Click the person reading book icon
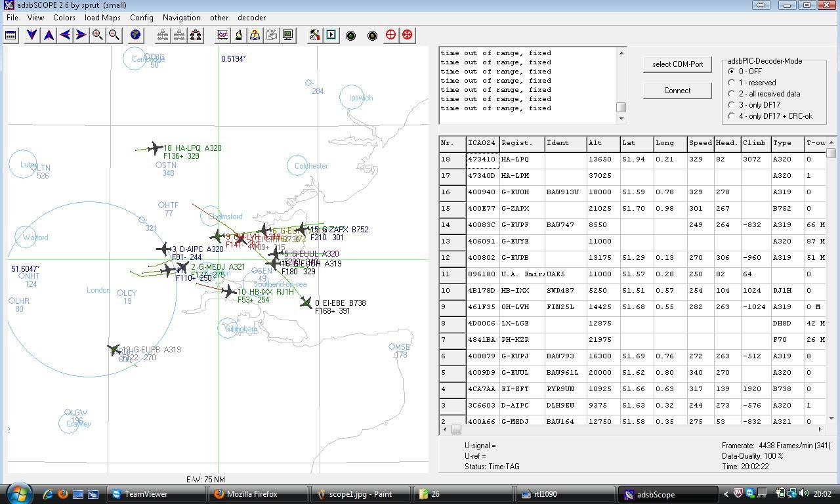This screenshot has width=840, height=504. [255, 35]
